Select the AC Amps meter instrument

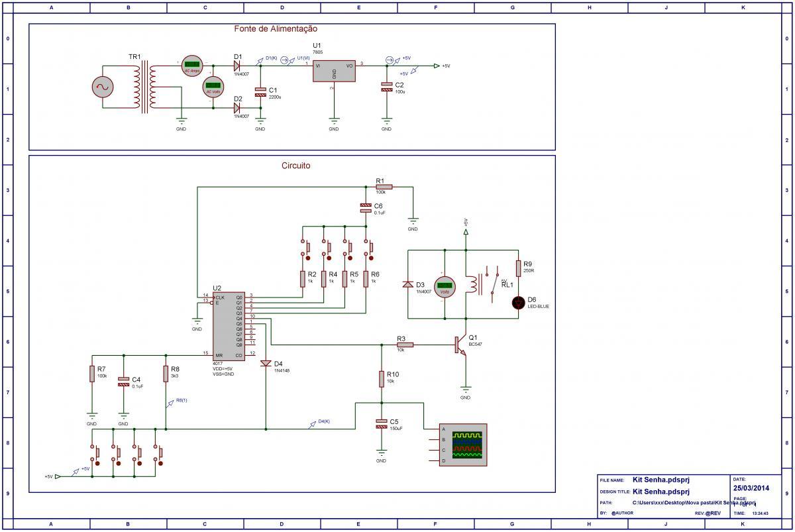pyautogui.click(x=191, y=66)
